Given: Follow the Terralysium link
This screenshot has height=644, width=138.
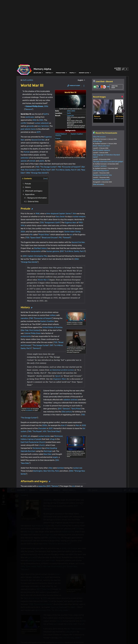Looking at the screenshot, I should pyautogui.click(x=37, y=448).
